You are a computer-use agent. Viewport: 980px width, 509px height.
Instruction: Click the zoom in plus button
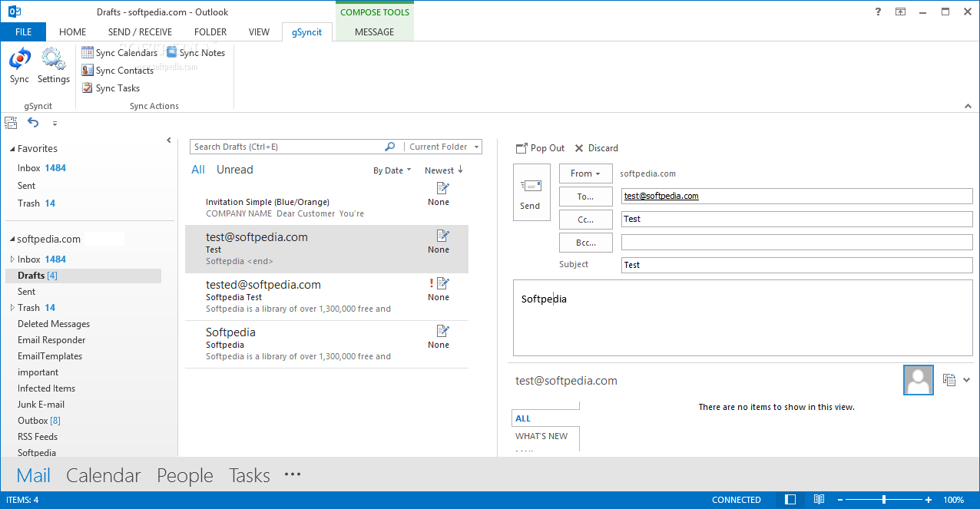click(x=929, y=500)
